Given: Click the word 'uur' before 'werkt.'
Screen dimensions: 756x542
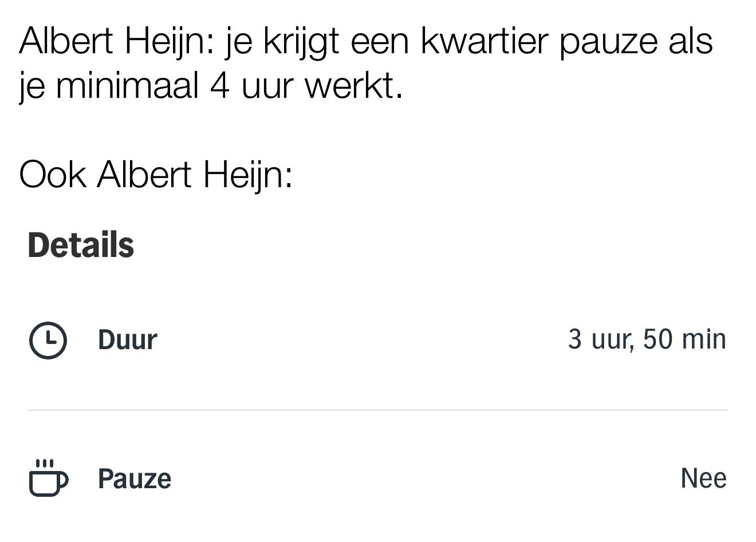Looking at the screenshot, I should 267,86.
